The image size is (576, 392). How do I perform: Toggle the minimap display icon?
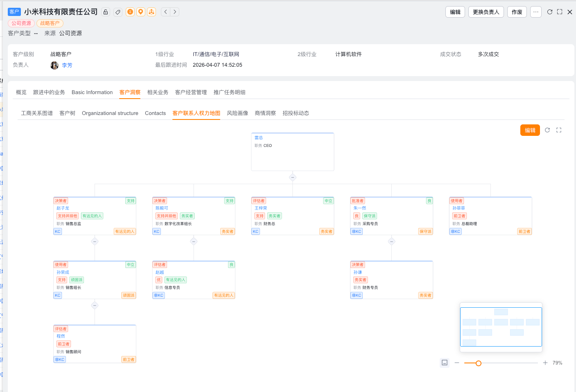click(445, 363)
